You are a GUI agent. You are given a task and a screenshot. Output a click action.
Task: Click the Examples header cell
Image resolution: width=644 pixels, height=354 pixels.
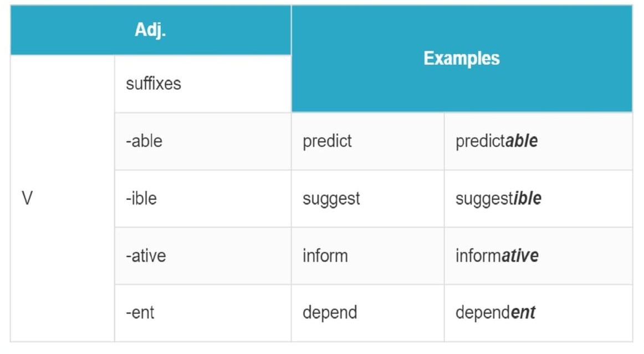(x=462, y=58)
